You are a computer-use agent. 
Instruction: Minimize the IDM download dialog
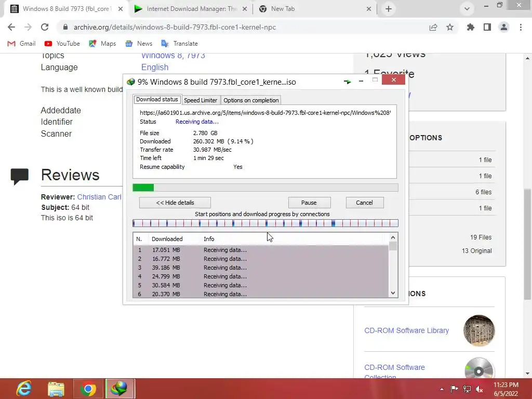tap(361, 81)
